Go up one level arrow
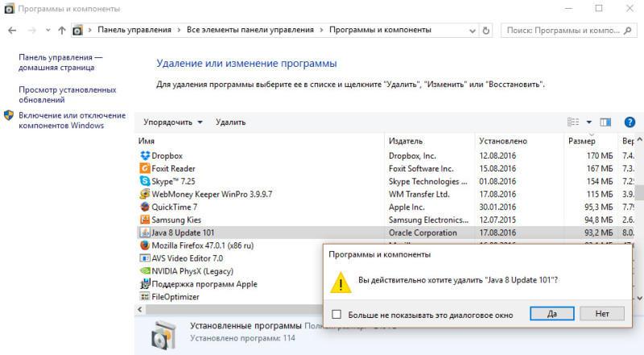Image resolution: width=644 pixels, height=355 pixels. click(62, 30)
